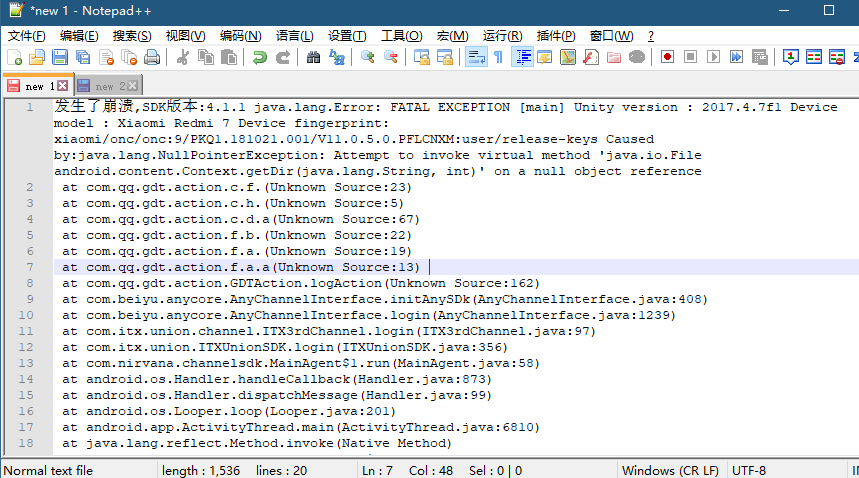This screenshot has height=478, width=859.
Task: Click the Copy toolbar icon
Action: click(x=206, y=57)
